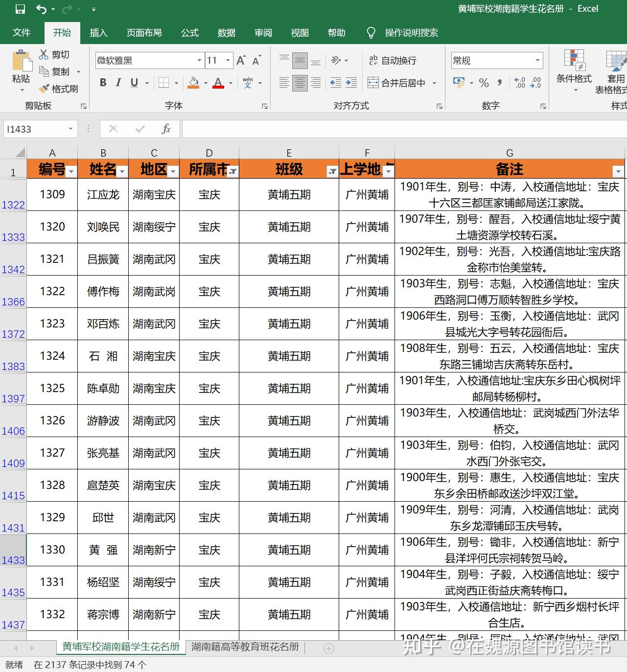Open filter dropdown on 所属市 header
The height and width of the screenshot is (672, 627).
(233, 171)
